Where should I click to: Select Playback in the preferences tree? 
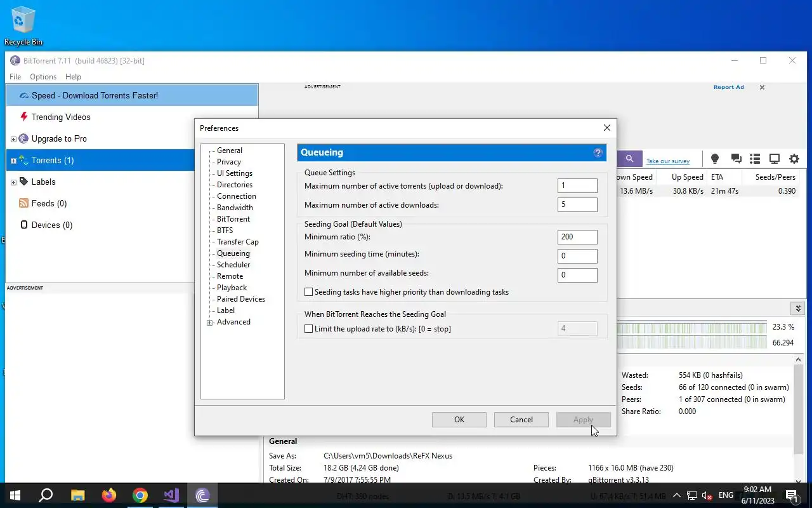(232, 288)
